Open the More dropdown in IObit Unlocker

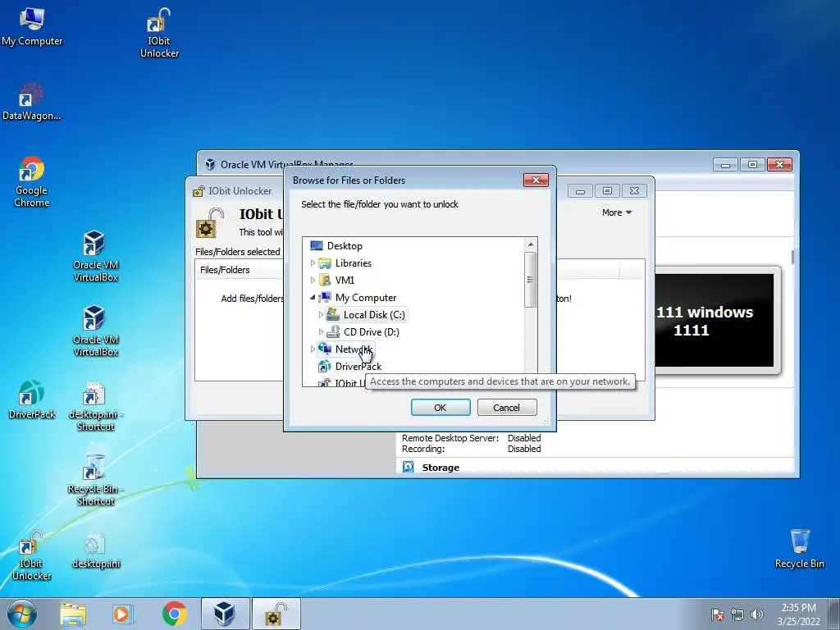coord(617,212)
